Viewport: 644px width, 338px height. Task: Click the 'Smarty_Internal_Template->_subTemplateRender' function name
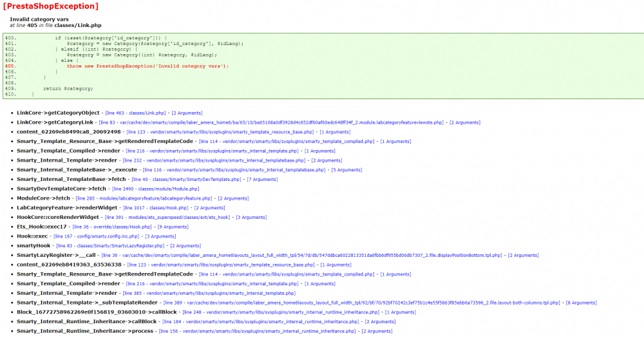pos(87,303)
